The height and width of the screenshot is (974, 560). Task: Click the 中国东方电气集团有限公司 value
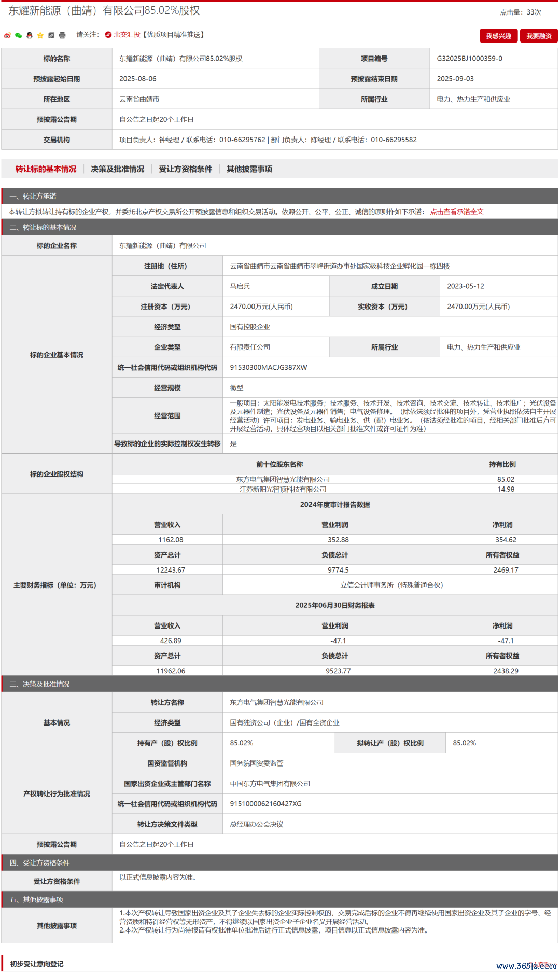pos(270,784)
